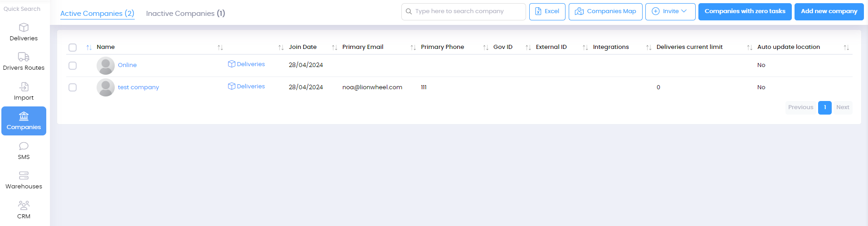
Task: Open the Deliveries section in the sidebar
Action: (24, 32)
